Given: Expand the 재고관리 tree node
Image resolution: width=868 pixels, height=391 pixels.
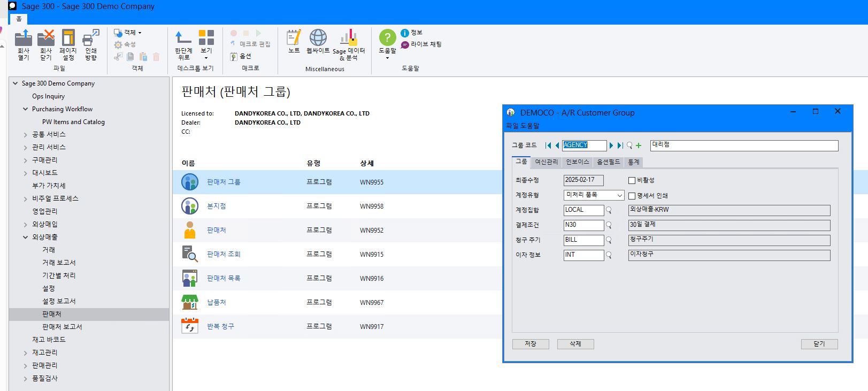Looking at the screenshot, I should point(25,353).
